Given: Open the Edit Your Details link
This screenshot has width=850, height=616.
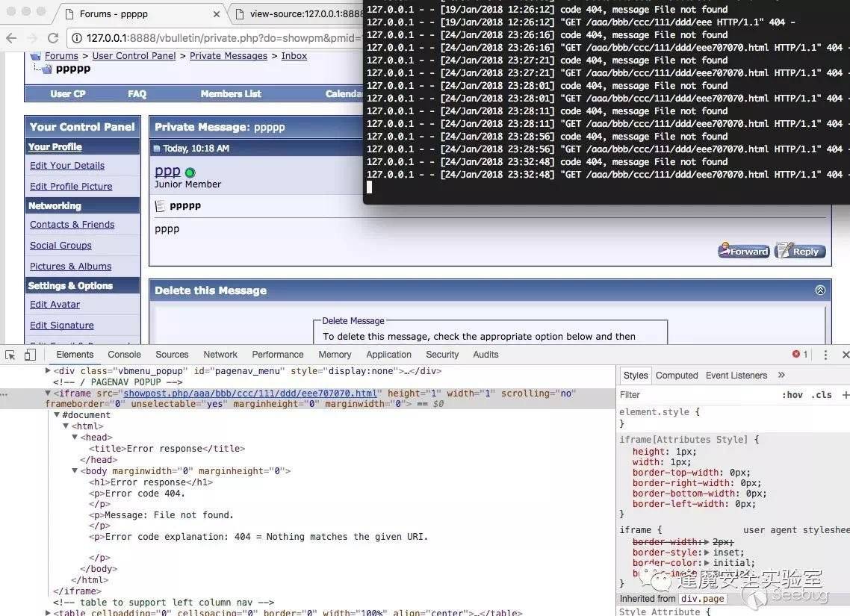Looking at the screenshot, I should 67,166.
